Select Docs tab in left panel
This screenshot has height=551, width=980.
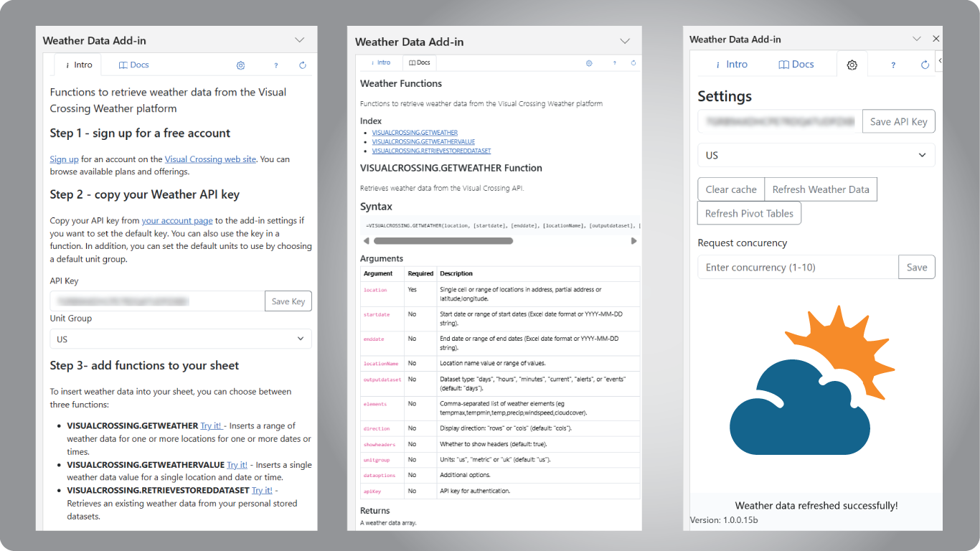[x=134, y=65]
